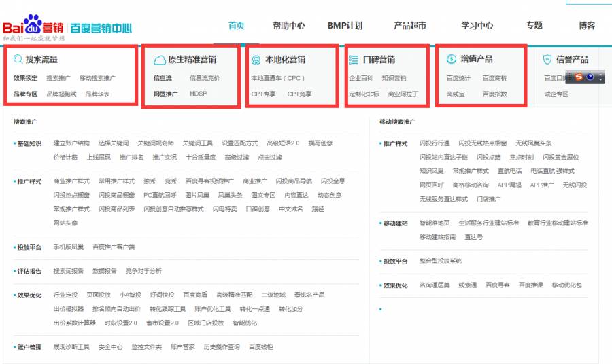Click the 点击过滤 link
The image size is (612, 364).
pos(270,157)
